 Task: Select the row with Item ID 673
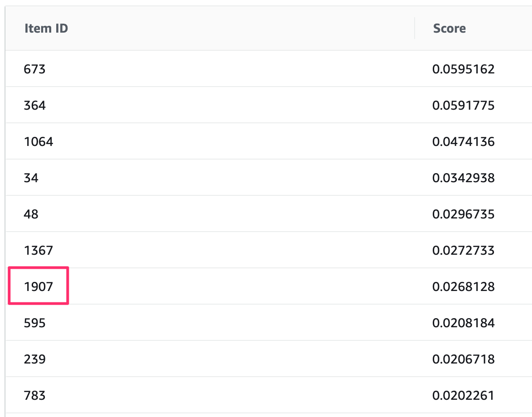coord(34,69)
